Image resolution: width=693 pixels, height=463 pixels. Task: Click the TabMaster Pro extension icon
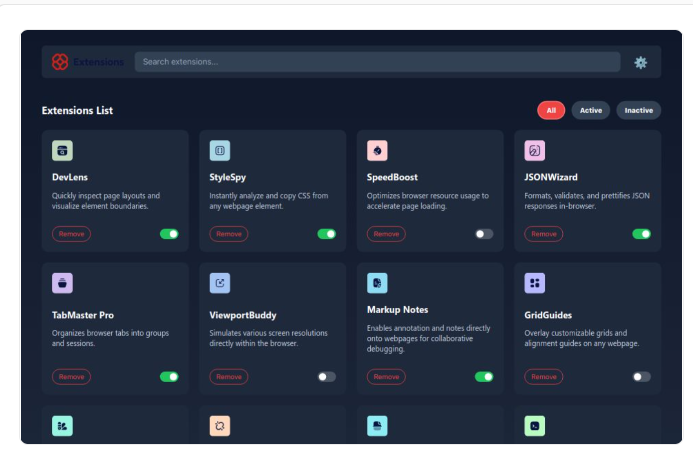point(62,283)
